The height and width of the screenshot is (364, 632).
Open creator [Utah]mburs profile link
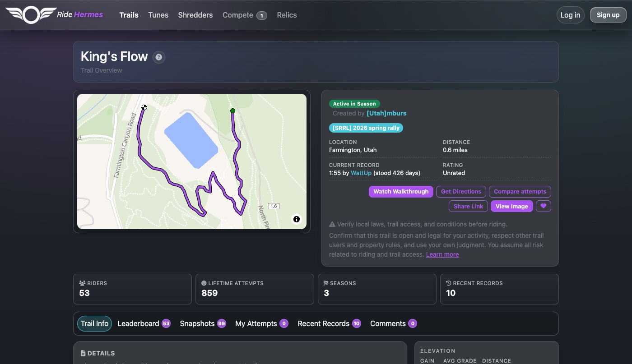pyautogui.click(x=386, y=113)
